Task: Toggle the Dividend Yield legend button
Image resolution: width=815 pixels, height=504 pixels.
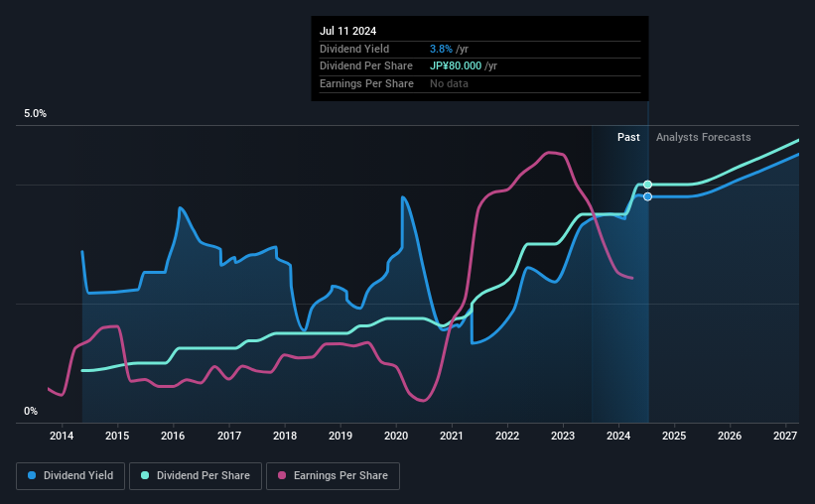Action: tap(70, 476)
